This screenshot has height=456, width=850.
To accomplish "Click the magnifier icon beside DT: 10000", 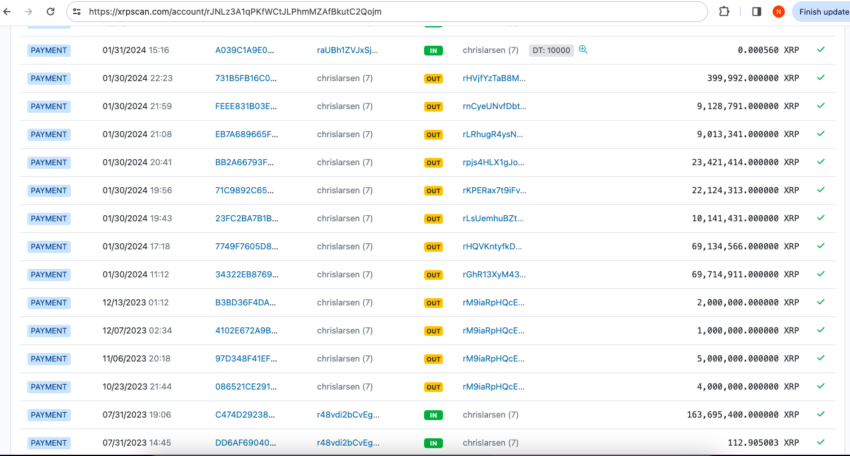I will 583,50.
